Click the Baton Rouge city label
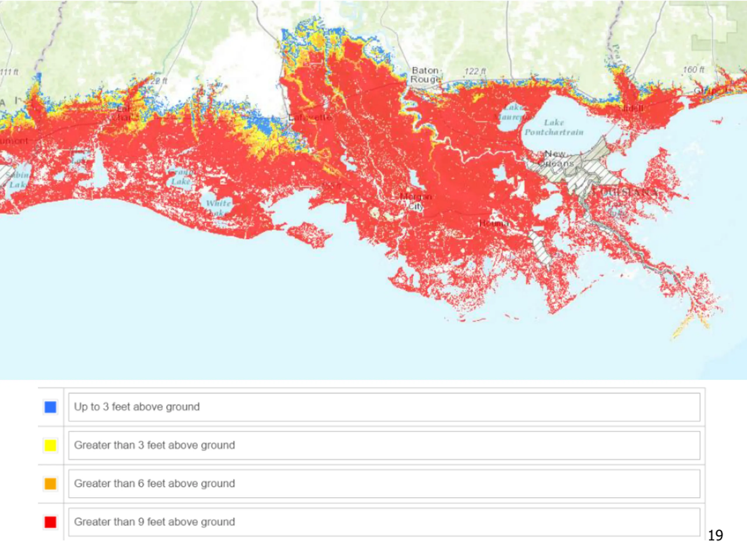 pos(425,75)
